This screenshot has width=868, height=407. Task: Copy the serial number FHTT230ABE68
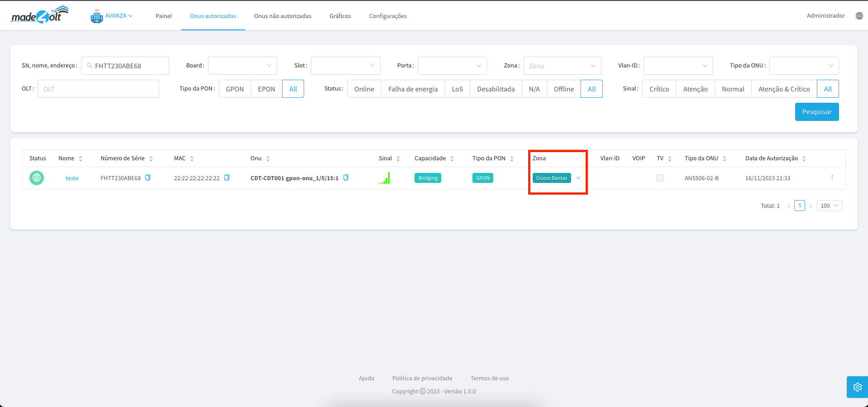click(x=148, y=178)
